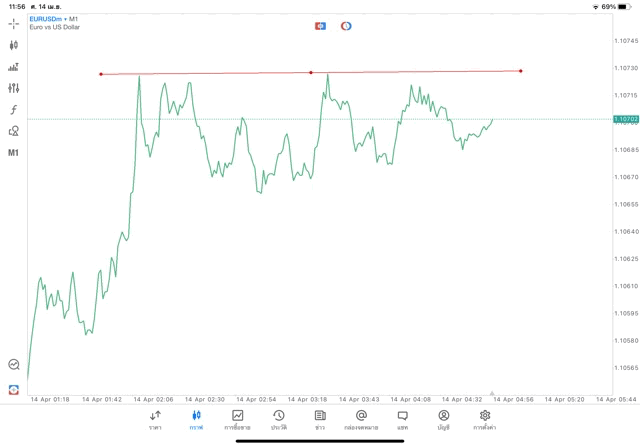Switch to the ราคา quotes tab
The height and width of the screenshot is (447, 640).
coord(155,419)
